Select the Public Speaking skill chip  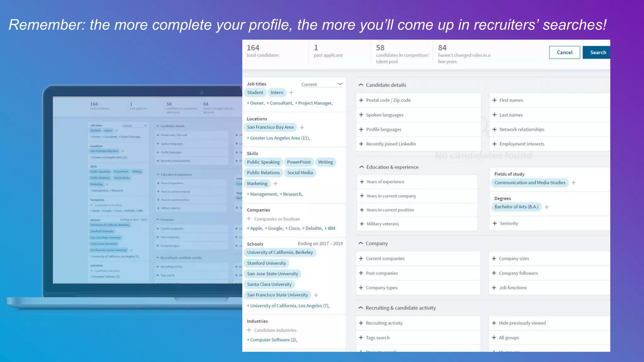263,162
